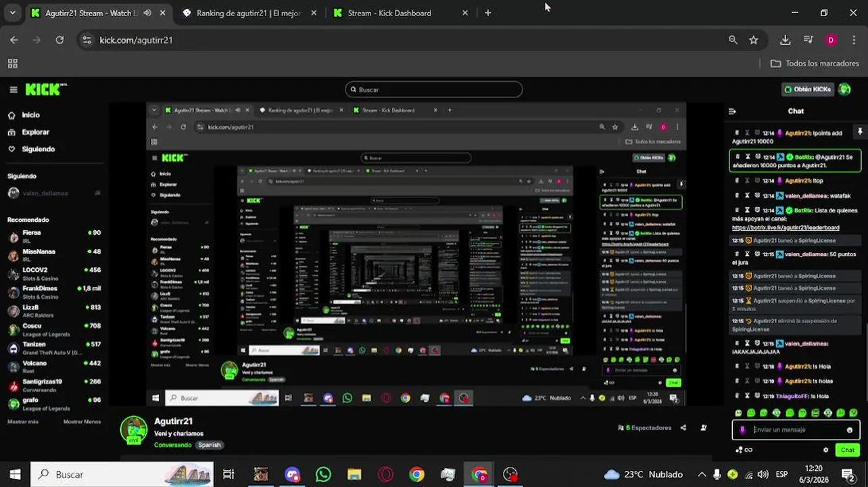Open the Chrome tab search dropdown arrow
This screenshot has width=868, height=487.
click(x=12, y=13)
